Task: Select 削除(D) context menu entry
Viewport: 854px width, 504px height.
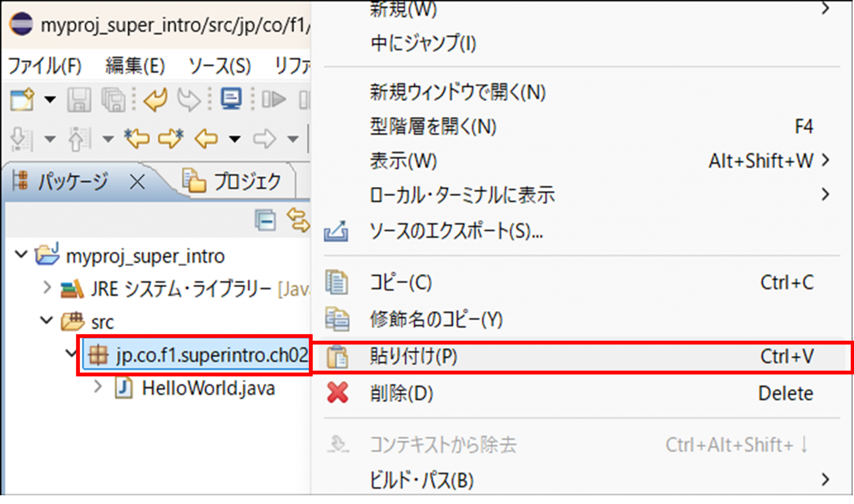Action: pos(401,393)
